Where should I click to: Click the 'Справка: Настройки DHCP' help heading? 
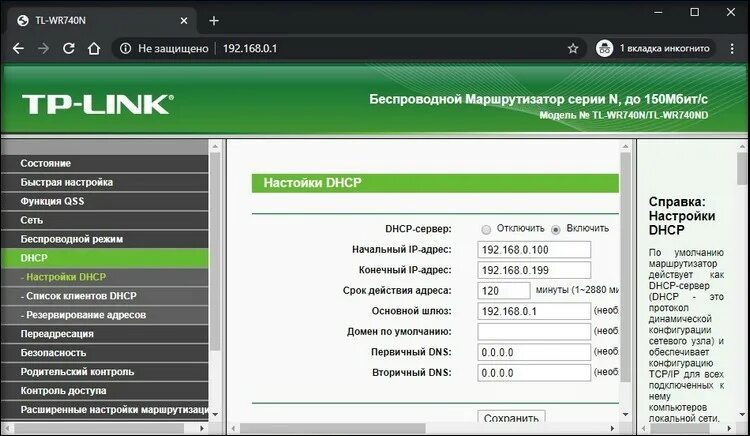[x=682, y=216]
